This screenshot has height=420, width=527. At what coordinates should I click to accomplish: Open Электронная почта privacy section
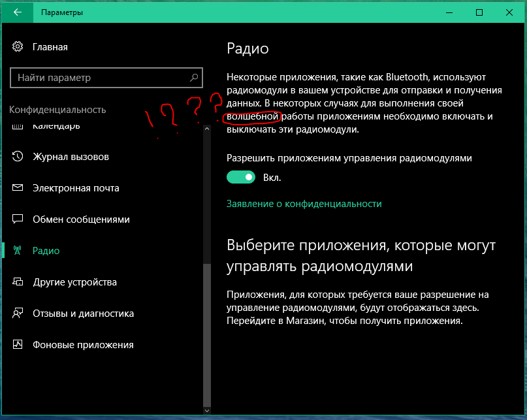tap(103, 188)
